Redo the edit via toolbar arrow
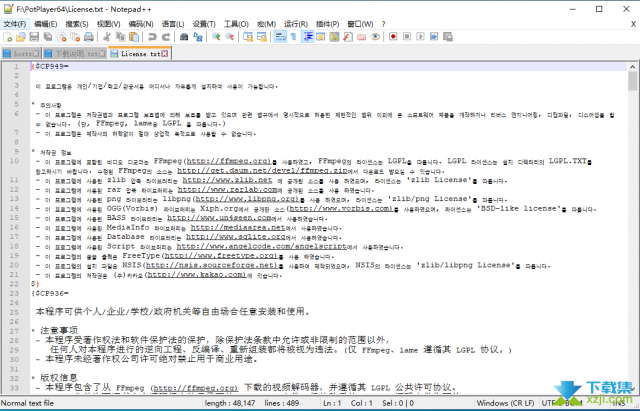The image size is (640, 411). pyautogui.click(x=166, y=37)
